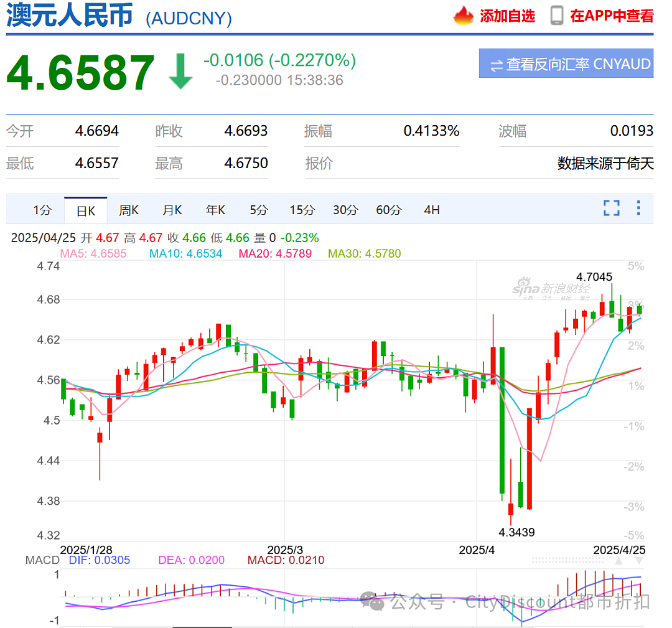Screen dimensions: 672x628
Task: Click the up triangle above MACD panel
Action: click(618, 561)
